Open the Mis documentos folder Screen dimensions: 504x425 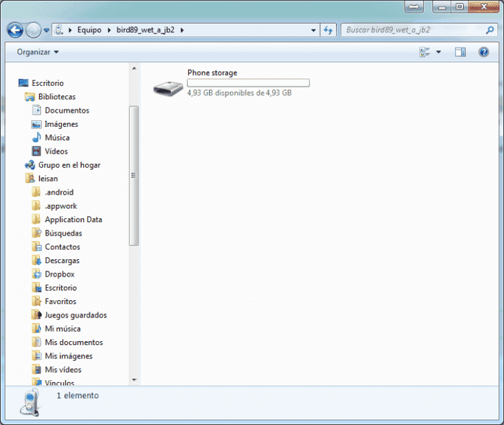click(74, 342)
